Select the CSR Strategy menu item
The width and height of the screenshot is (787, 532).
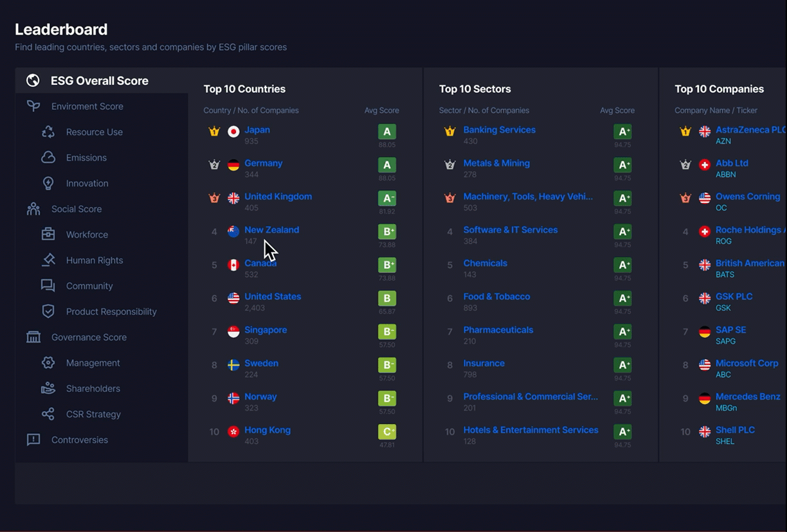pos(93,414)
